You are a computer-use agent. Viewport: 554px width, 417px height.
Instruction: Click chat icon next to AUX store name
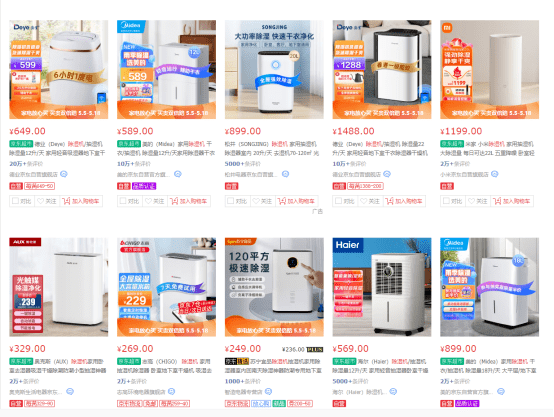70,392
